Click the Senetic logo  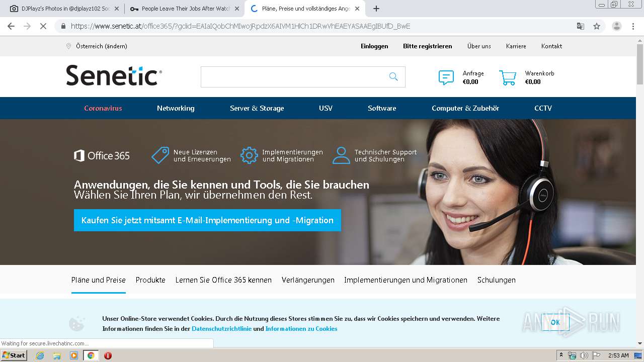point(114,75)
